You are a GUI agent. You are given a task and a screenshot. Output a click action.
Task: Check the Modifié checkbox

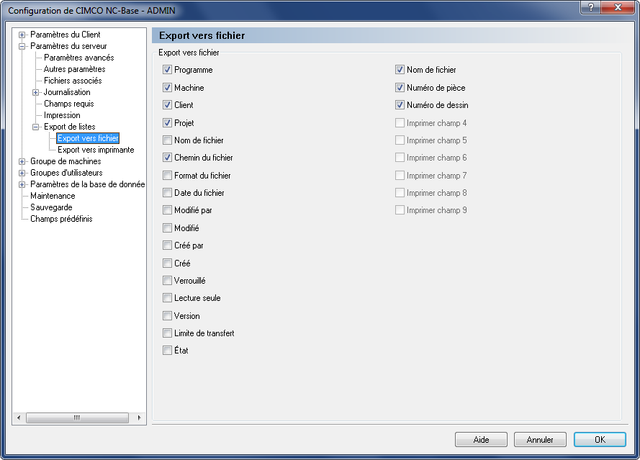(167, 228)
